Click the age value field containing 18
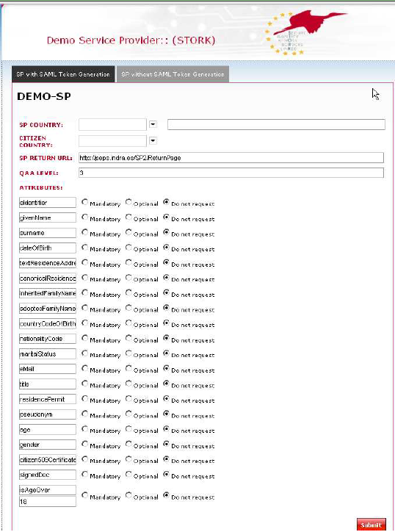 tap(48, 501)
